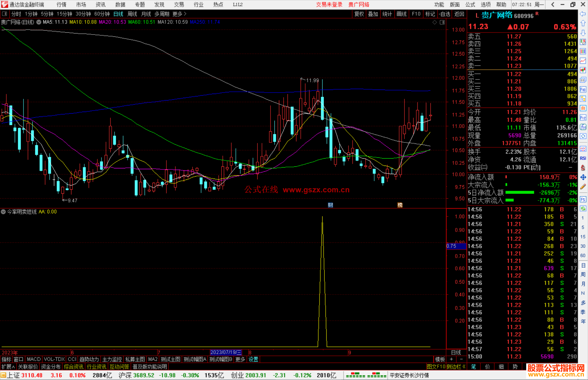Click the F10 icon in right sidebar
The height and width of the screenshot is (380, 588).
(583, 89)
